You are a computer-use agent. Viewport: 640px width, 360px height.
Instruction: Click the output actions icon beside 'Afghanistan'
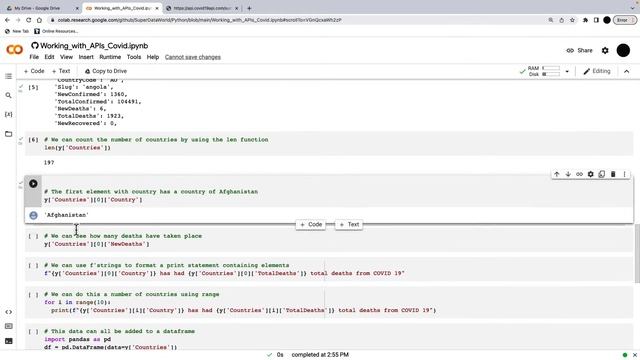coord(33,215)
